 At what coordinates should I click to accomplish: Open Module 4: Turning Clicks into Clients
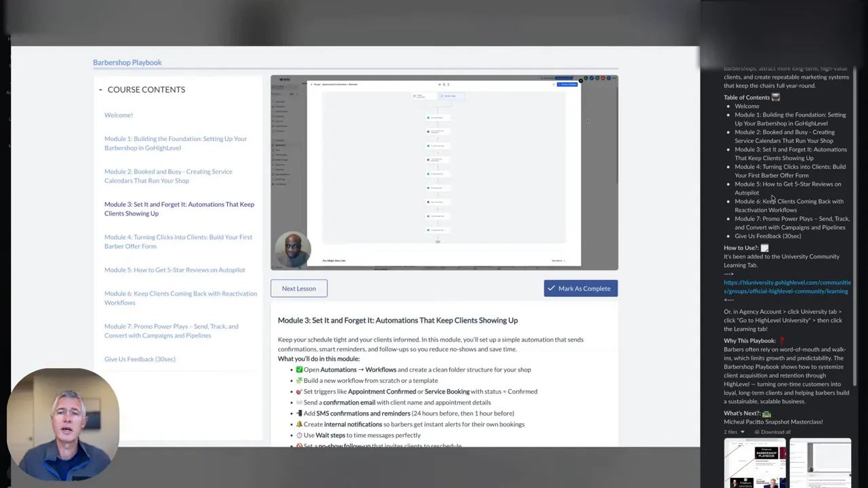(x=178, y=241)
